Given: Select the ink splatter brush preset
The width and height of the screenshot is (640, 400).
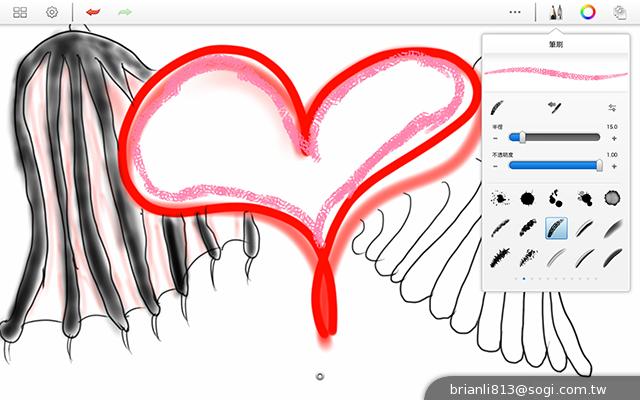Looking at the screenshot, I should tap(498, 198).
